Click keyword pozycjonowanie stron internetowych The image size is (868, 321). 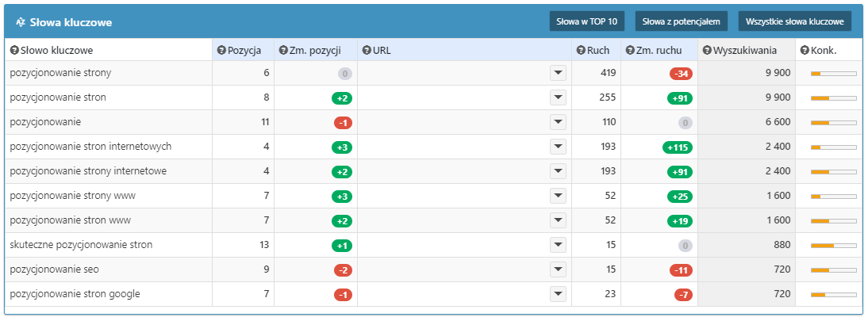[90, 147]
